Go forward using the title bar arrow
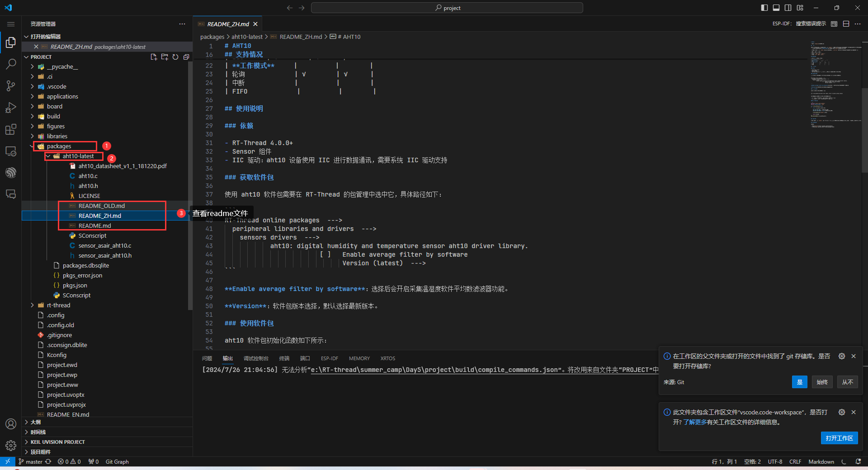Image resolution: width=868 pixels, height=470 pixels. 302,8
